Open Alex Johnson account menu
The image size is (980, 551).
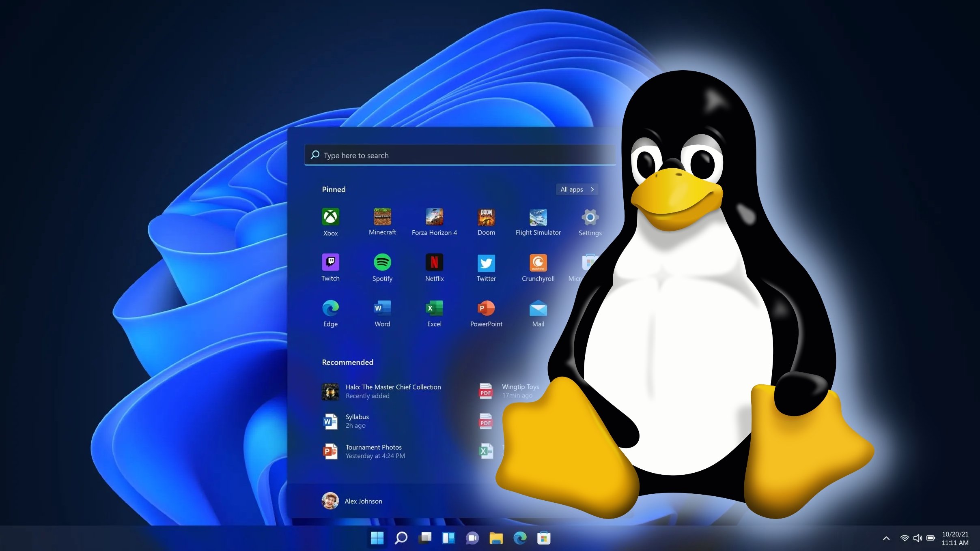point(352,501)
